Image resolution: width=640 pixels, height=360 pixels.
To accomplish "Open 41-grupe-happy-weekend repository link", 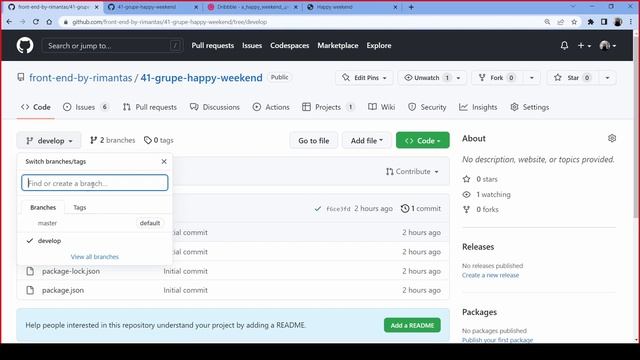I will pos(201,78).
